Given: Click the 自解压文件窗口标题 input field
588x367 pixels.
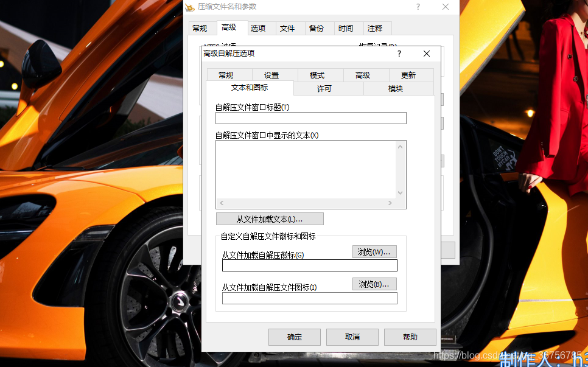Looking at the screenshot, I should point(311,118).
